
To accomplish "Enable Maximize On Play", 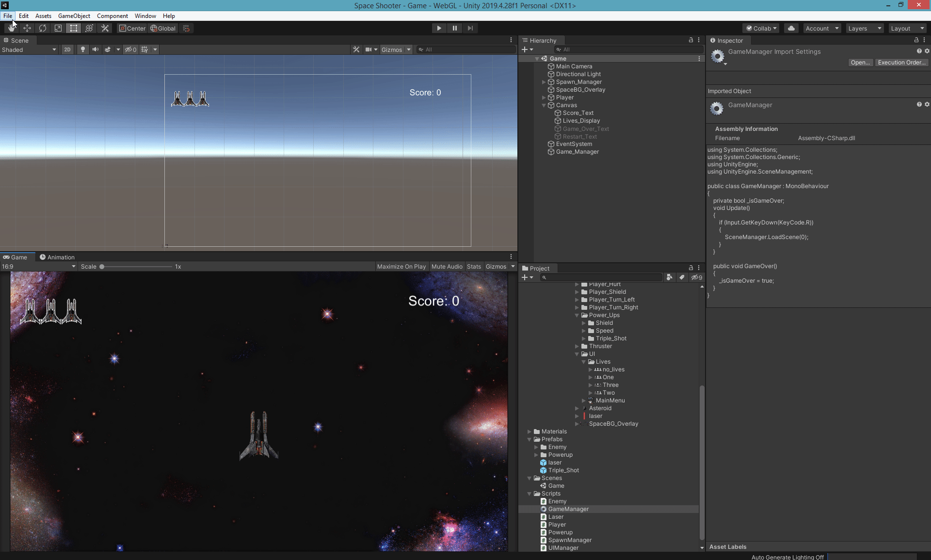I will click(401, 266).
